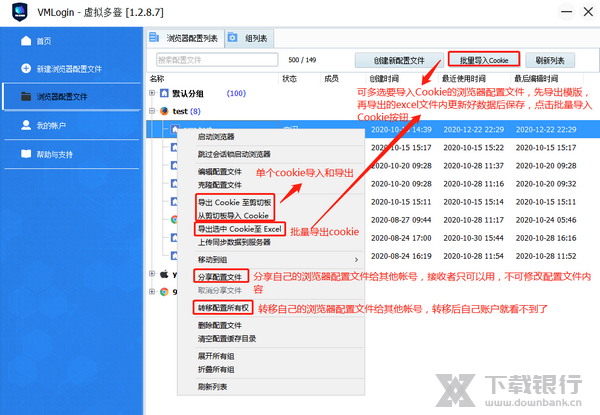Sort by the 创建时间 column header
Image resolution: width=600 pixels, height=415 pixels.
(x=384, y=78)
